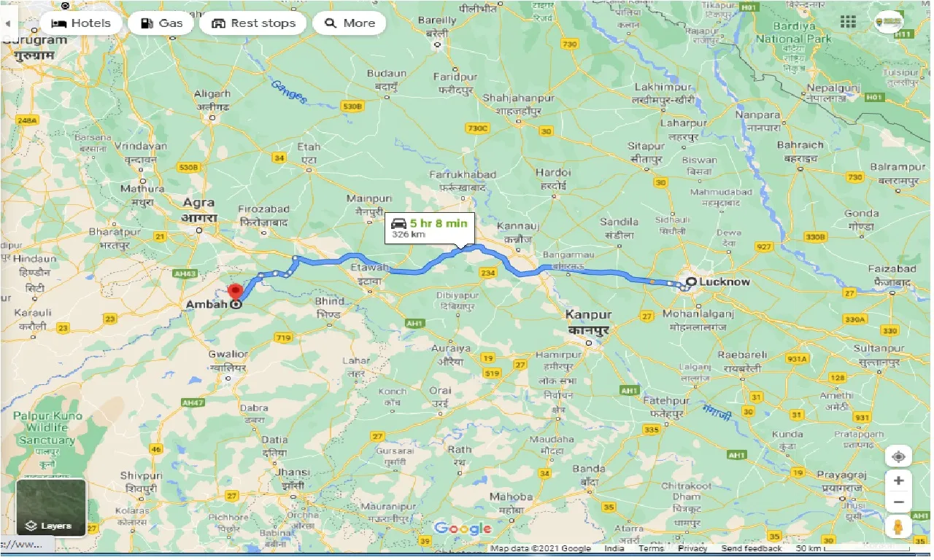Viewport: 934px width, 560px height.
Task: Collapse the side panel arrow
Action: [x=7, y=23]
